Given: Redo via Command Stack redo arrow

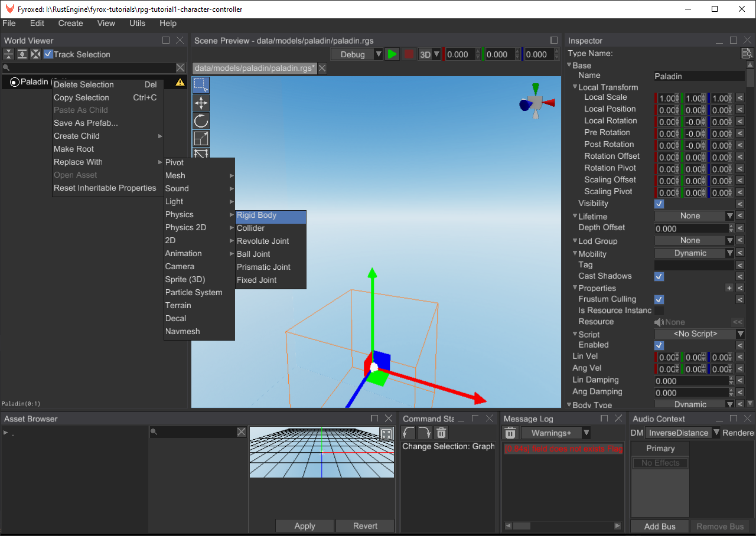Looking at the screenshot, I should click(x=425, y=433).
